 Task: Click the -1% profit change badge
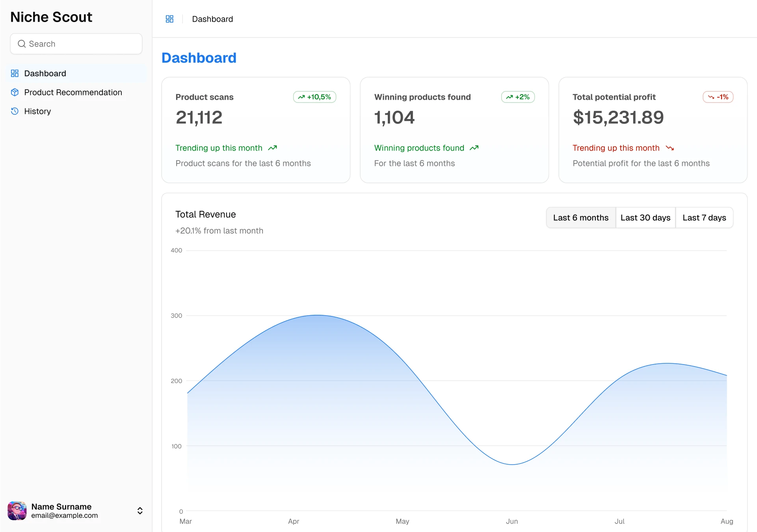click(718, 97)
